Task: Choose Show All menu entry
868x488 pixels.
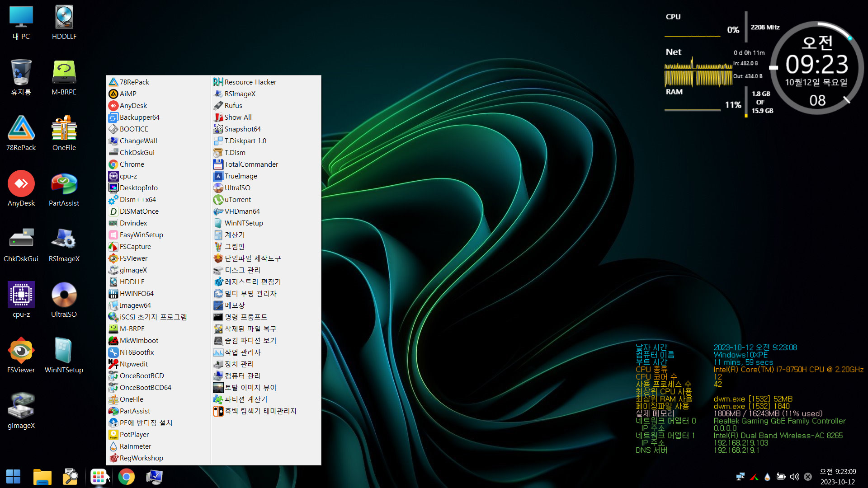Action: [x=266, y=117]
